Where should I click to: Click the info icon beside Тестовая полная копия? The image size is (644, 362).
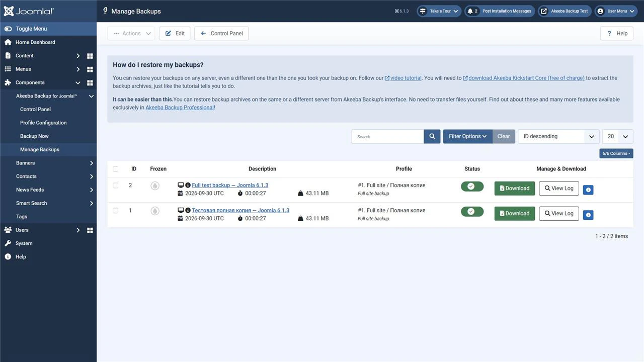click(x=188, y=210)
